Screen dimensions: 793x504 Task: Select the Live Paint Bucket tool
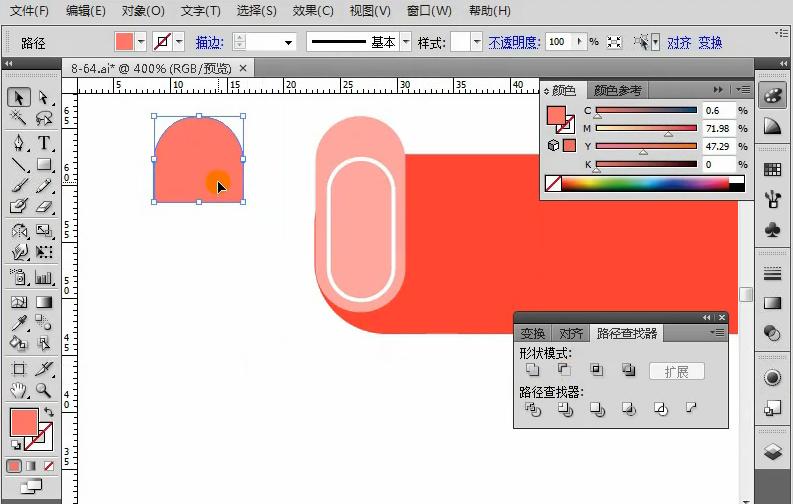coord(19,343)
